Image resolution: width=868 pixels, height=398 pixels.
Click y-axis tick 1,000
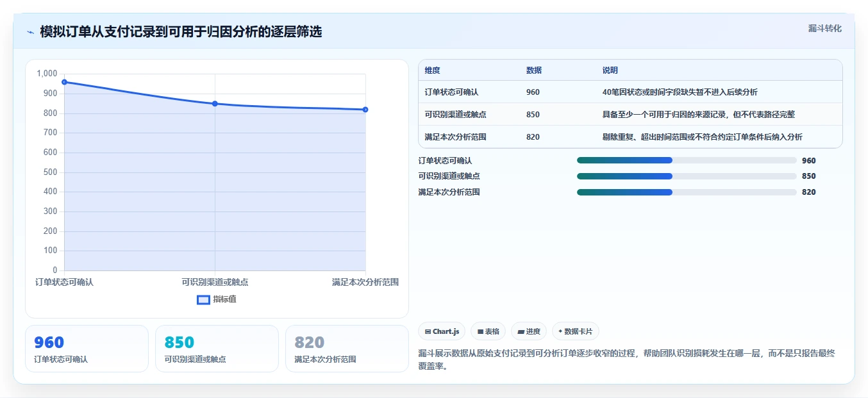click(x=47, y=74)
